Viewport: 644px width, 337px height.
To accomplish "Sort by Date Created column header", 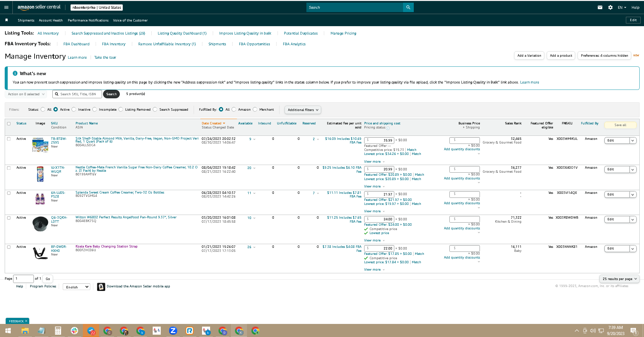I will (213, 123).
